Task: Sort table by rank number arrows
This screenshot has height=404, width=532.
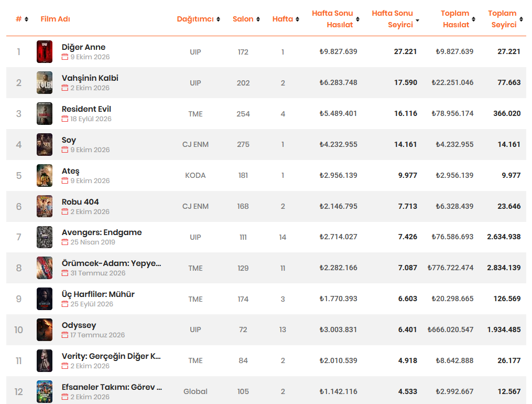Action: pos(26,19)
